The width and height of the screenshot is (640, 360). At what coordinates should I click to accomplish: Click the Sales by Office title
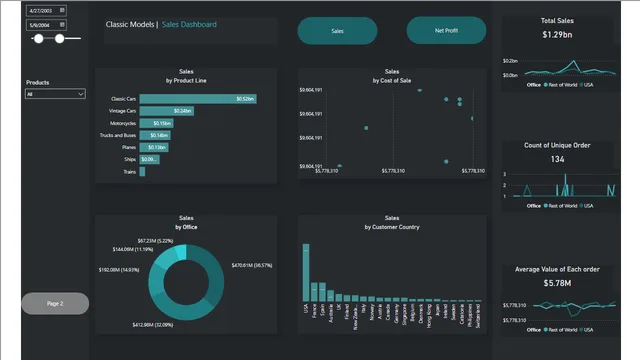pyautogui.click(x=186, y=223)
